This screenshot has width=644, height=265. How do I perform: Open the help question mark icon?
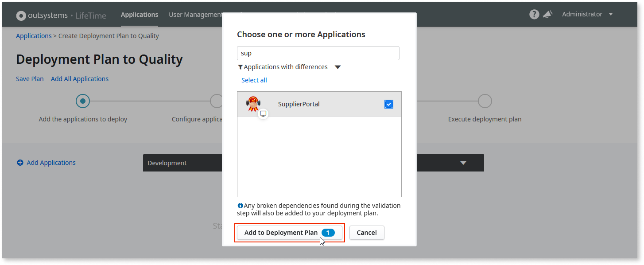pyautogui.click(x=534, y=14)
